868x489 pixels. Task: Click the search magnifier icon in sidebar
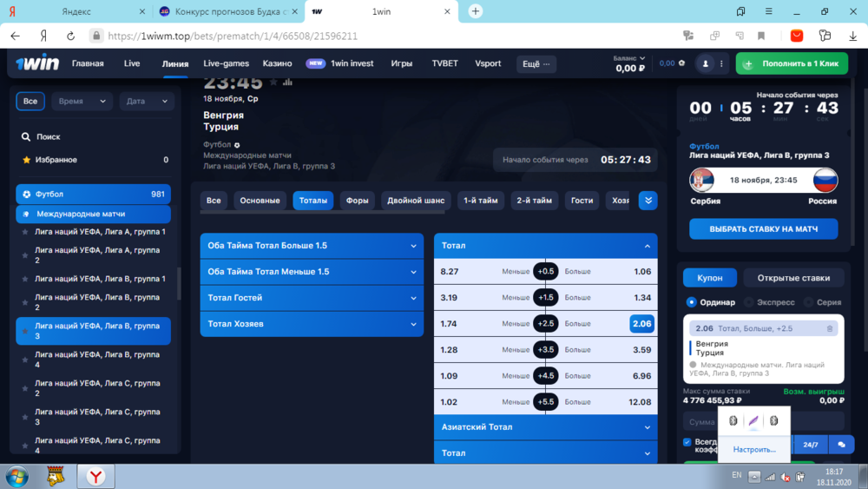[x=25, y=136]
